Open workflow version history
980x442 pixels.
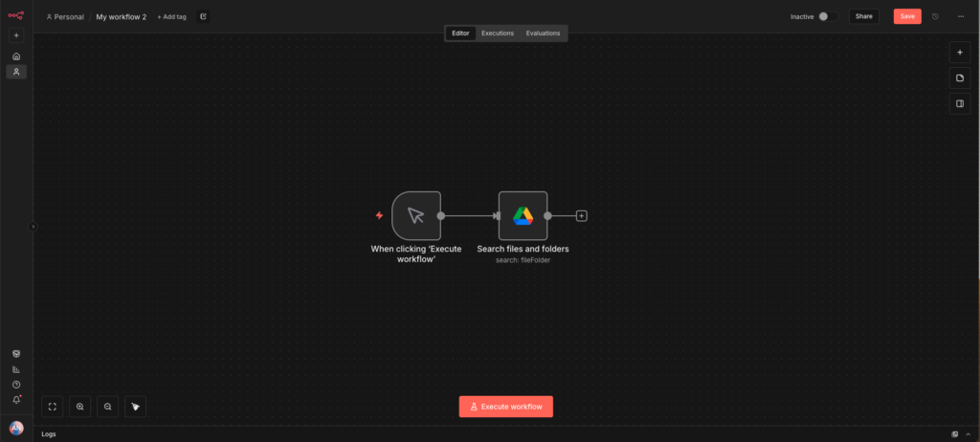pyautogui.click(x=935, y=16)
